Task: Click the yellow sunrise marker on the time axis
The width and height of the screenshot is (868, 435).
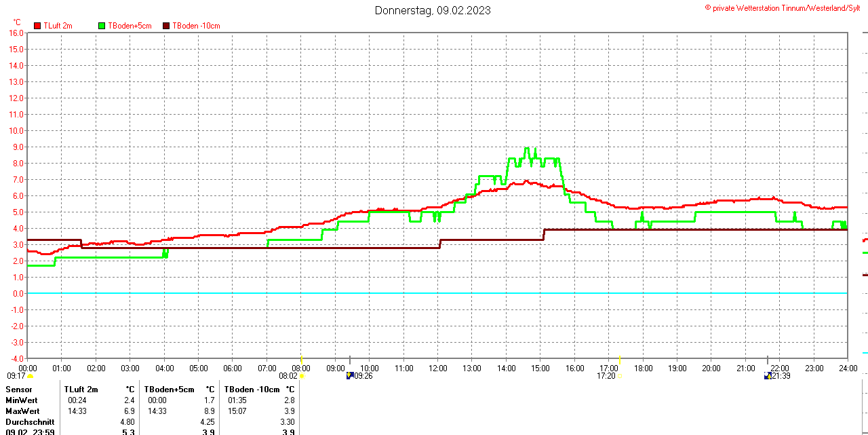Action: 301,359
